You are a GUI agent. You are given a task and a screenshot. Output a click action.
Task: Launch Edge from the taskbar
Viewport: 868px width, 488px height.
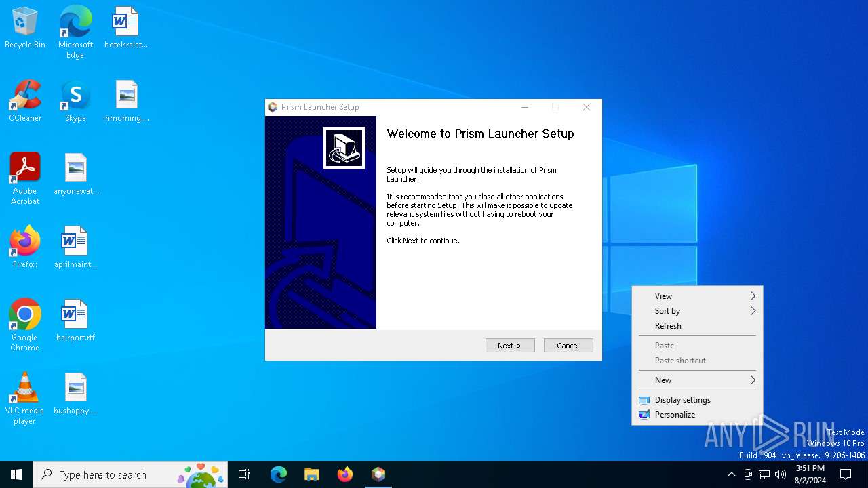click(x=279, y=474)
